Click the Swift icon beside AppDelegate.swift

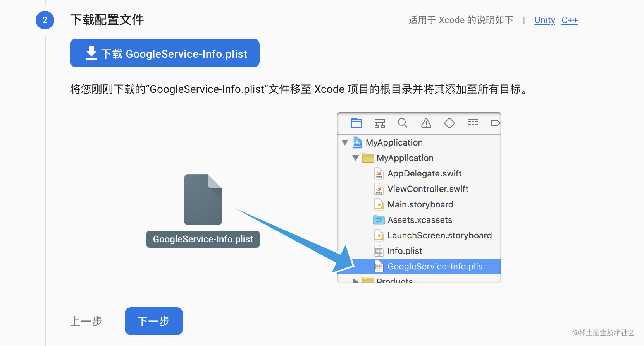tap(379, 173)
